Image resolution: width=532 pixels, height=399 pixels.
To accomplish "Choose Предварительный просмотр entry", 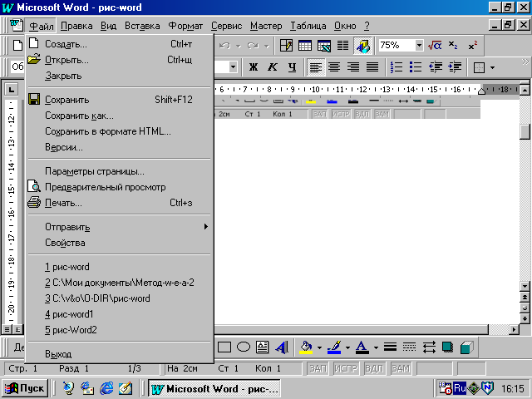I will pyautogui.click(x=120, y=187).
